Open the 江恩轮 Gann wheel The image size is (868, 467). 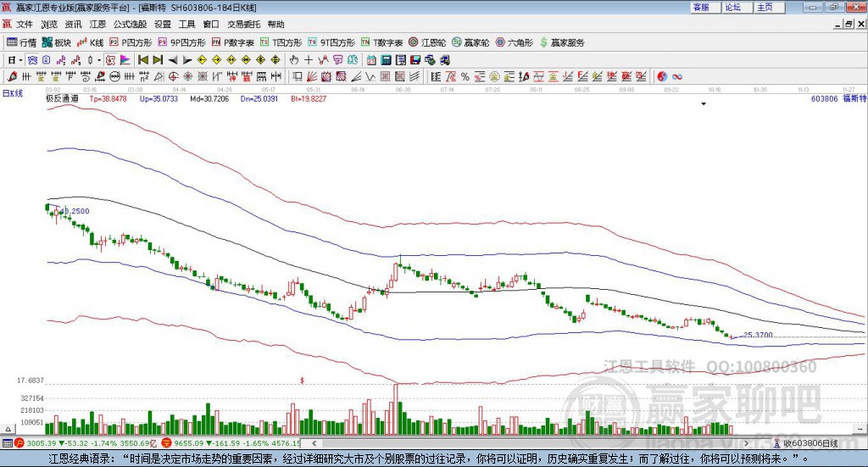click(427, 42)
